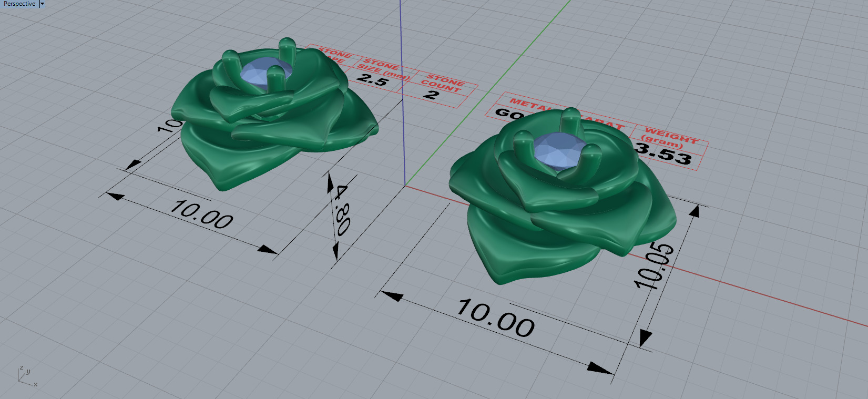
Task: Click the STONE COUNT header text
Action: (443, 84)
